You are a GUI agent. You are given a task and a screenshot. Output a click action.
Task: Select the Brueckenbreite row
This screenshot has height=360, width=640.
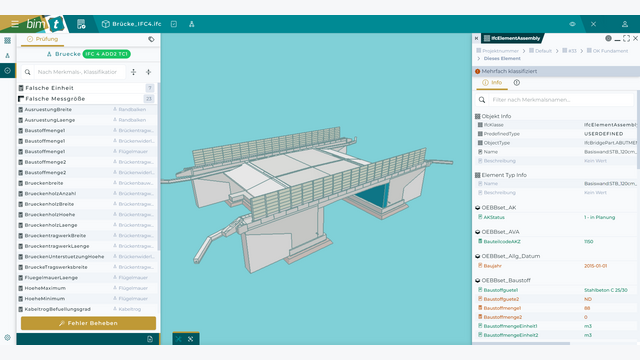(x=86, y=183)
